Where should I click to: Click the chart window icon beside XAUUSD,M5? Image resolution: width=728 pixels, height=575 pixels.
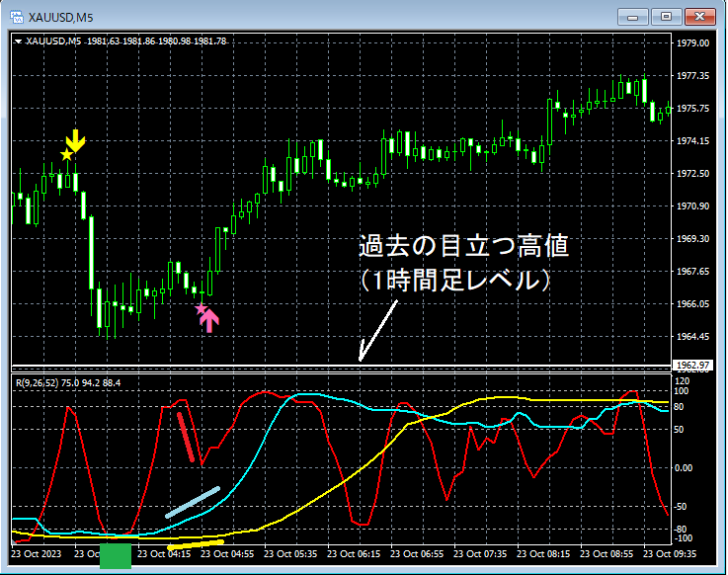pyautogui.click(x=17, y=18)
